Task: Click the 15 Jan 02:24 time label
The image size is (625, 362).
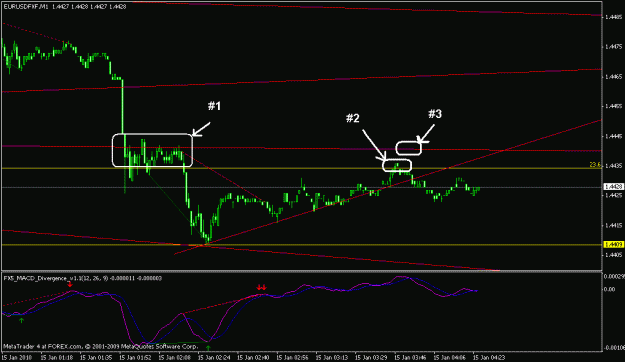Action: click(214, 358)
